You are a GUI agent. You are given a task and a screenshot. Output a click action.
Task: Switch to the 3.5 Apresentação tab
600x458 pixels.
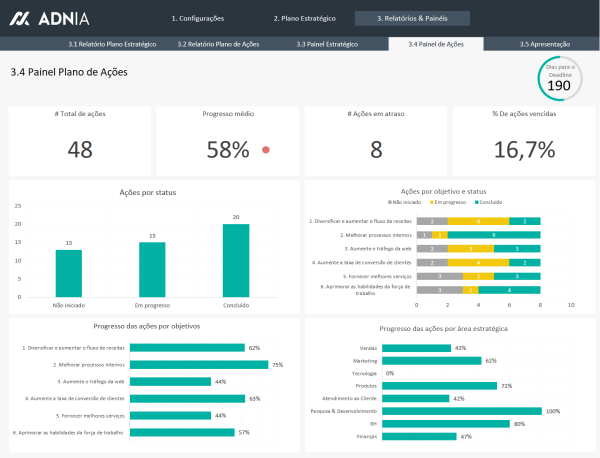tap(545, 45)
